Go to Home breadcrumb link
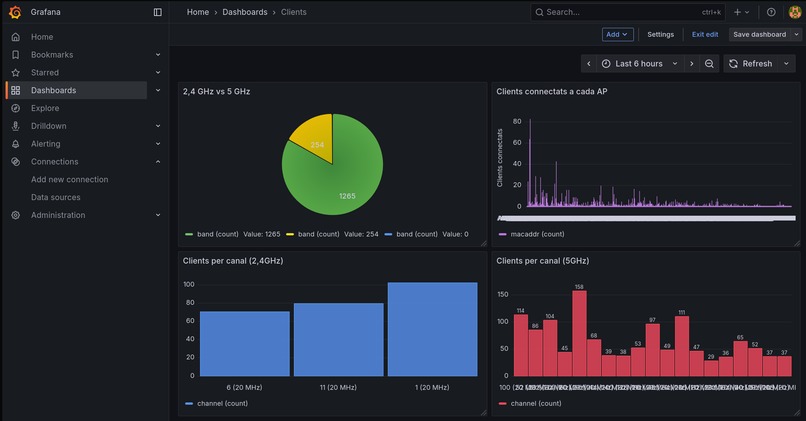This screenshot has width=806, height=421. (198, 12)
